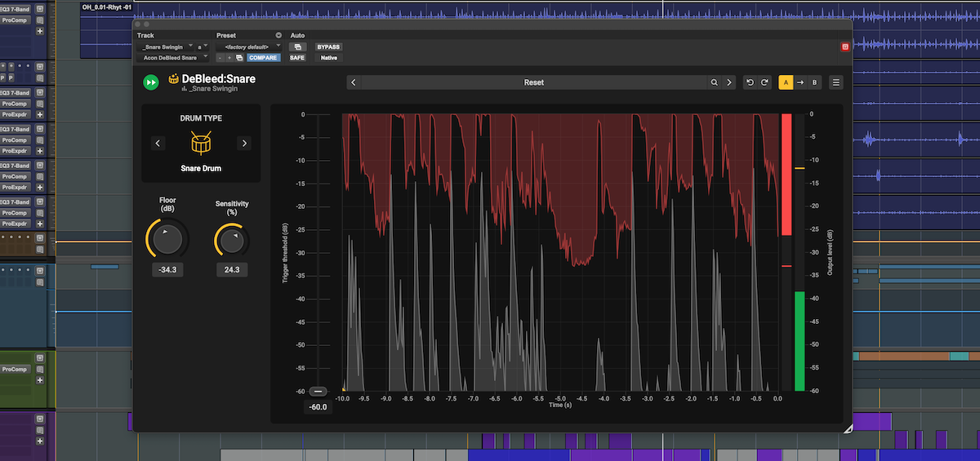Go to the previous preset with the left chevron
980x461 pixels.
pyautogui.click(x=353, y=82)
